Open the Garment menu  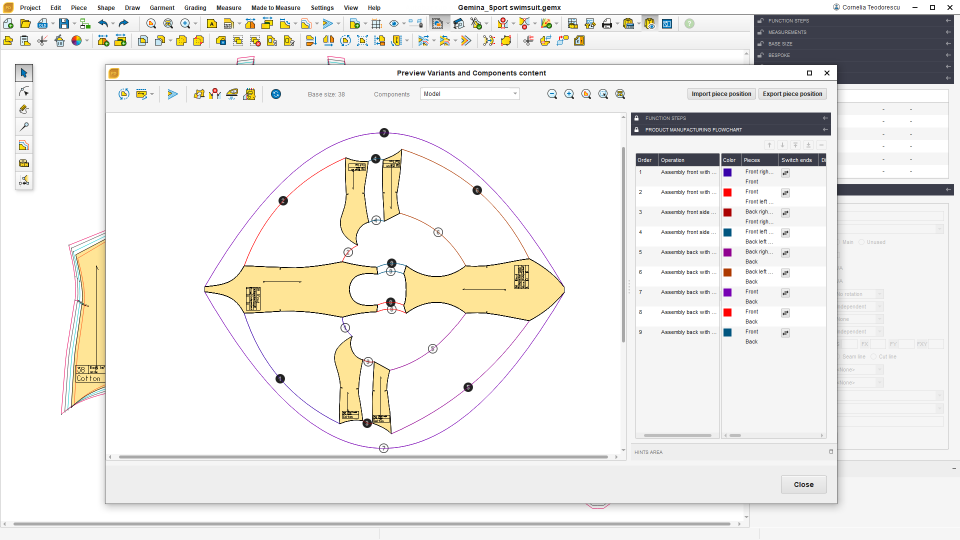point(162,7)
